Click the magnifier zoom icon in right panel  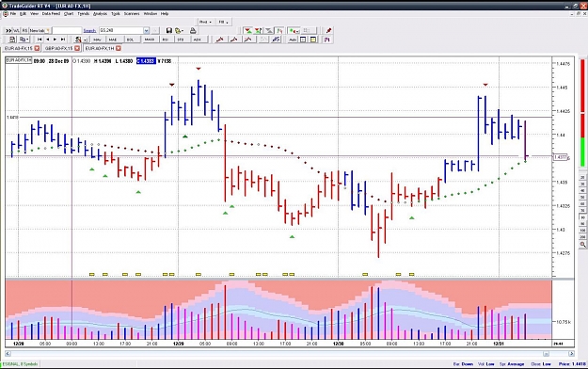point(582,245)
